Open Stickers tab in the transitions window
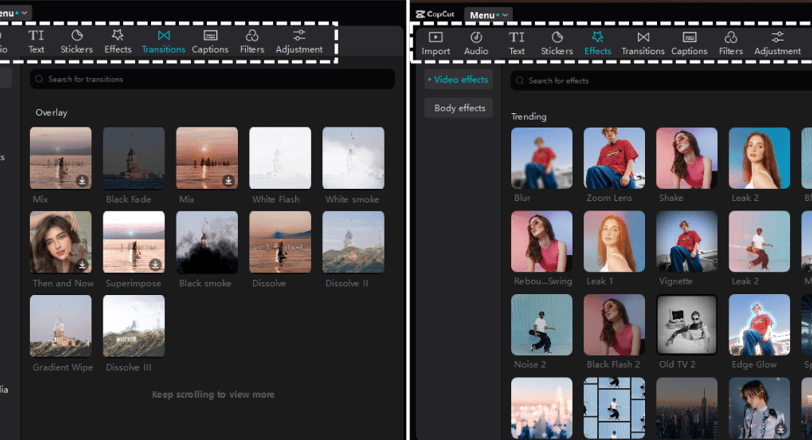The height and width of the screenshot is (440, 812). [x=77, y=42]
